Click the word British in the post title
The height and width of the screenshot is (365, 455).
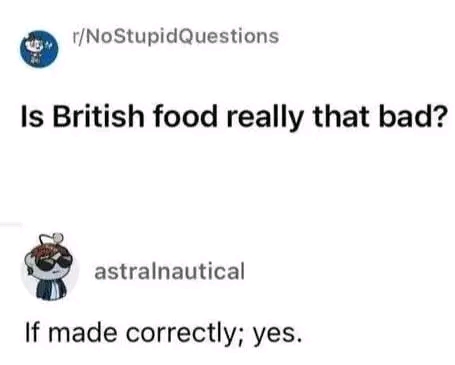click(x=98, y=116)
